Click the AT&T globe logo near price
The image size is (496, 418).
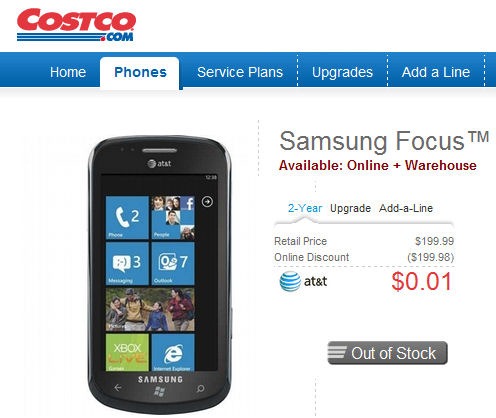290,282
